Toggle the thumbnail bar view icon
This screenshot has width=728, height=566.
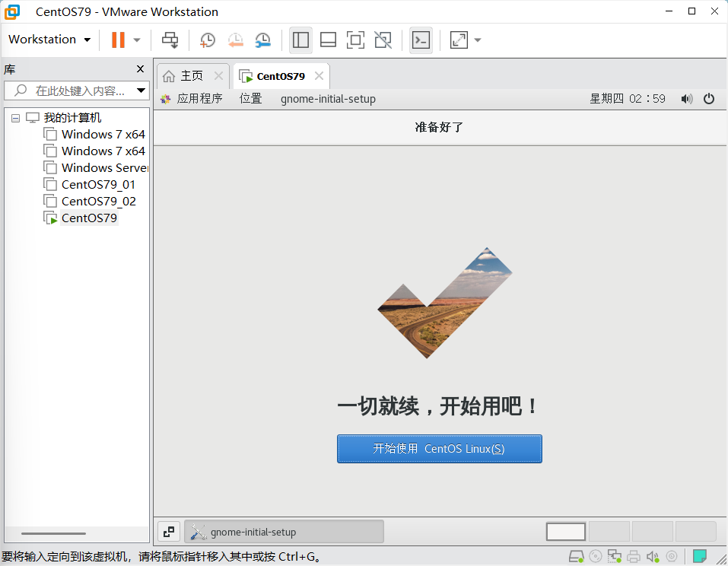[329, 40]
